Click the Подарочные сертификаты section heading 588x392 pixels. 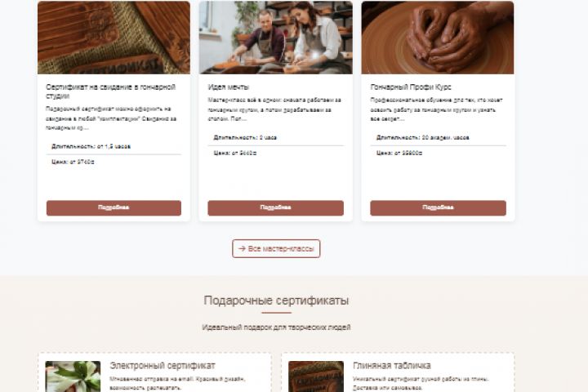(276, 301)
